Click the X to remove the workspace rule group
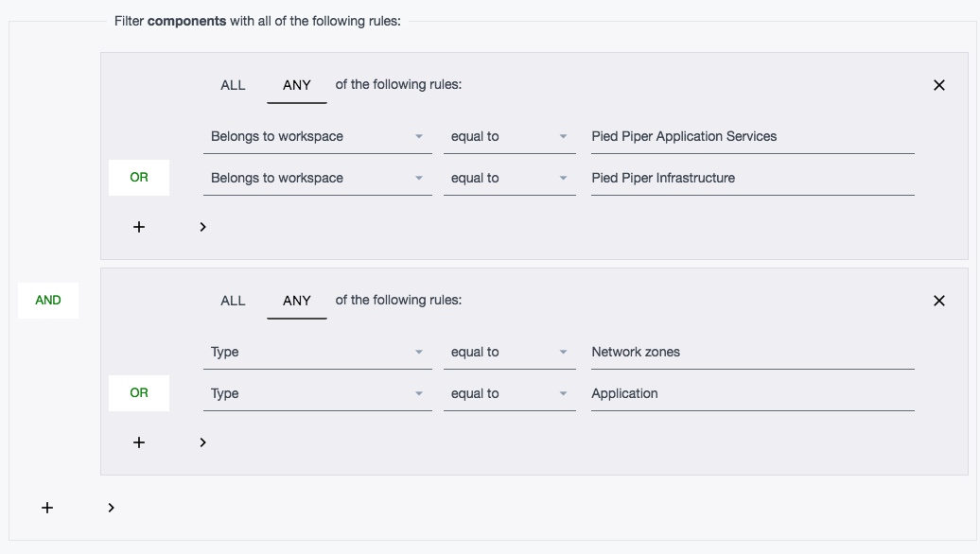980x554 pixels. click(938, 85)
